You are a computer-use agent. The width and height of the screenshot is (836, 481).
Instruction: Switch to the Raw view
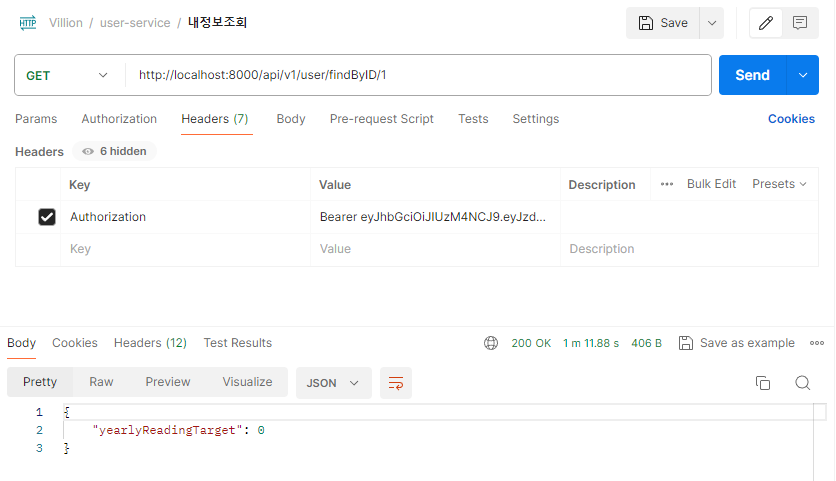click(x=101, y=382)
